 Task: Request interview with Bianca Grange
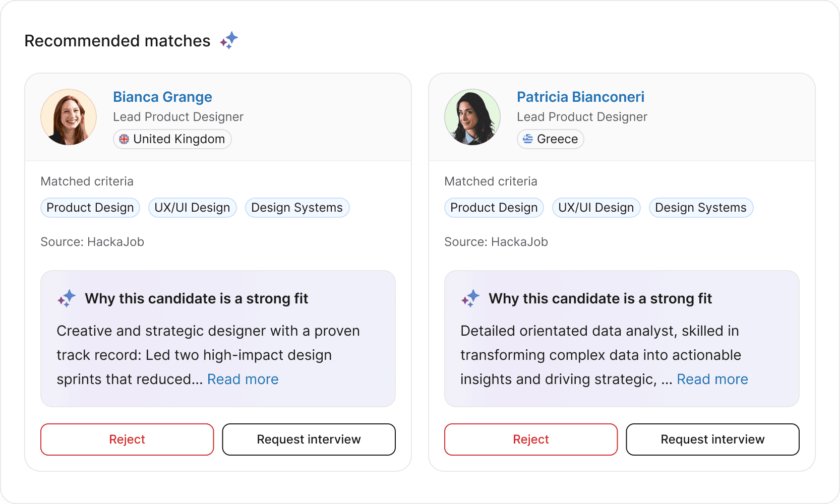[309, 439]
